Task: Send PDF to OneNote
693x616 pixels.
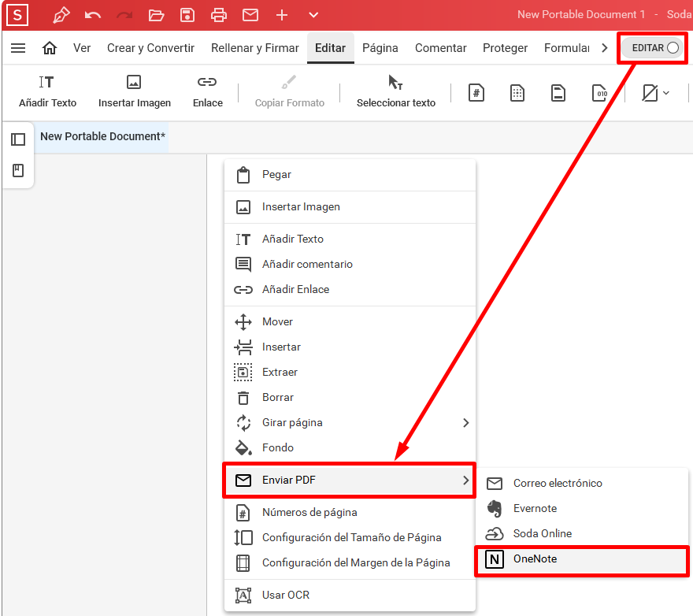Action: click(583, 559)
